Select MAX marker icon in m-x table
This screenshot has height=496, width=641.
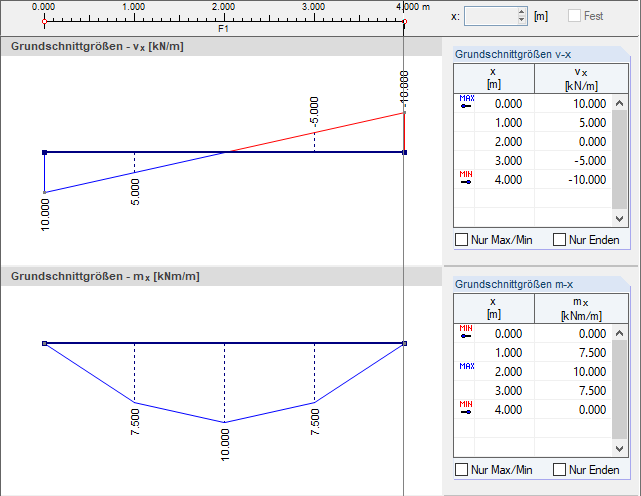(466, 366)
